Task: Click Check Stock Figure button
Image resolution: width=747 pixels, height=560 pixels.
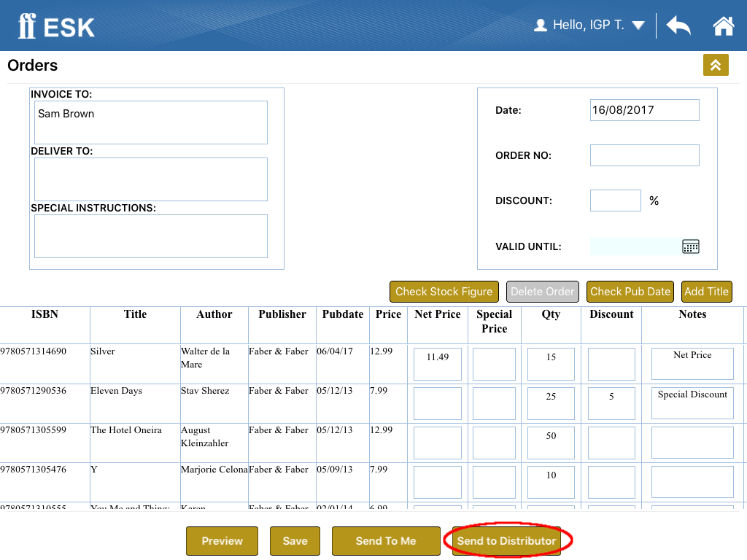Action: (444, 292)
